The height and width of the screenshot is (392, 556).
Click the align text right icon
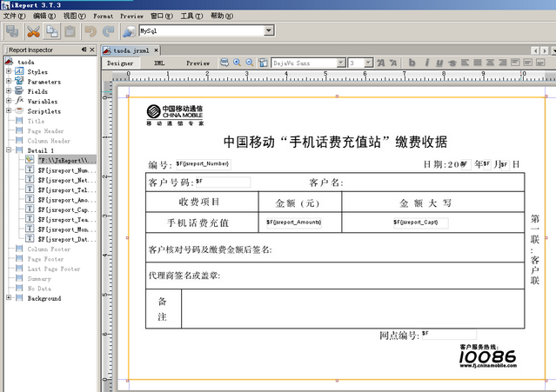pyautogui.click(x=502, y=63)
